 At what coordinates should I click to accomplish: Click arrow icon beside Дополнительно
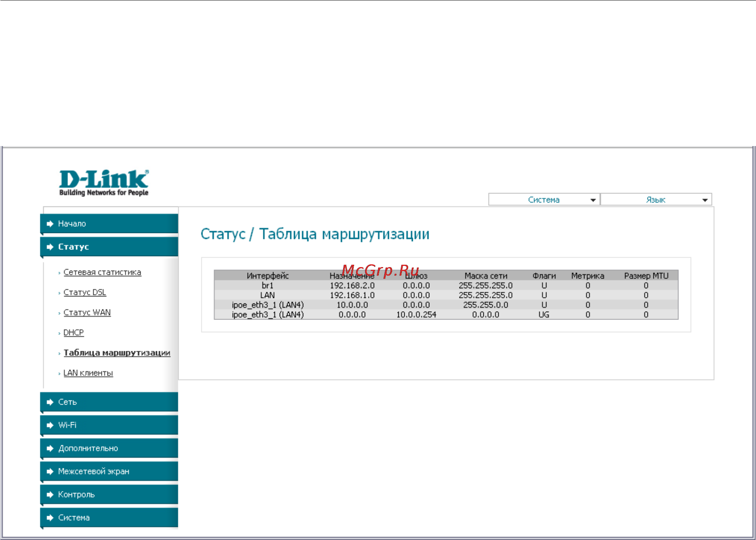click(x=50, y=448)
